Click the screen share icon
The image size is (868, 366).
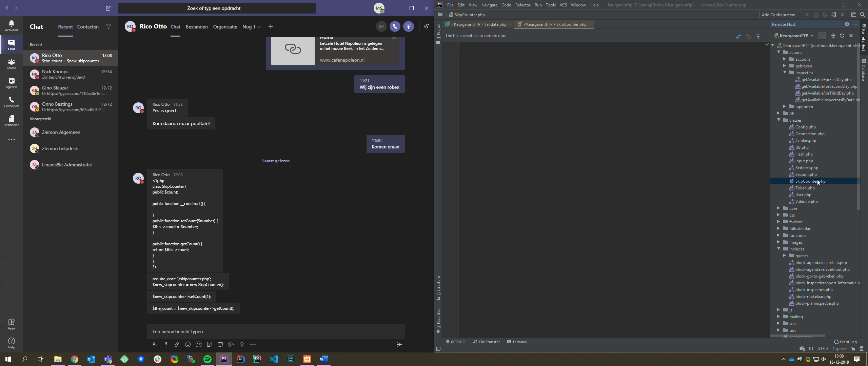point(409,26)
